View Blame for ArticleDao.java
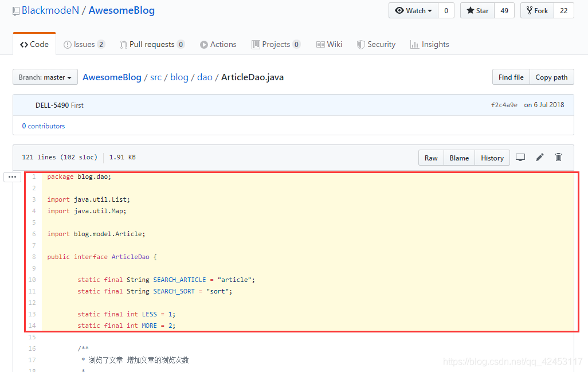The image size is (588, 372). pos(459,158)
